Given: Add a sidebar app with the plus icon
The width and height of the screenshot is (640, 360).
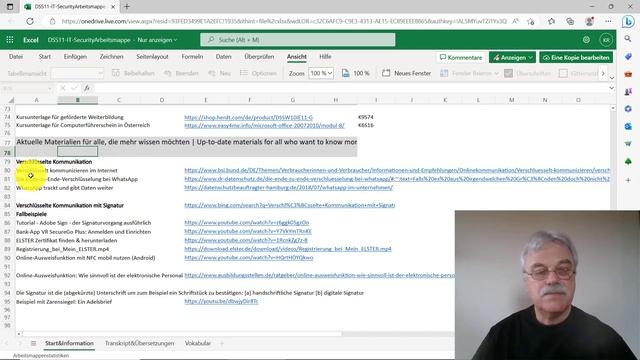Looking at the screenshot, I should 628,180.
